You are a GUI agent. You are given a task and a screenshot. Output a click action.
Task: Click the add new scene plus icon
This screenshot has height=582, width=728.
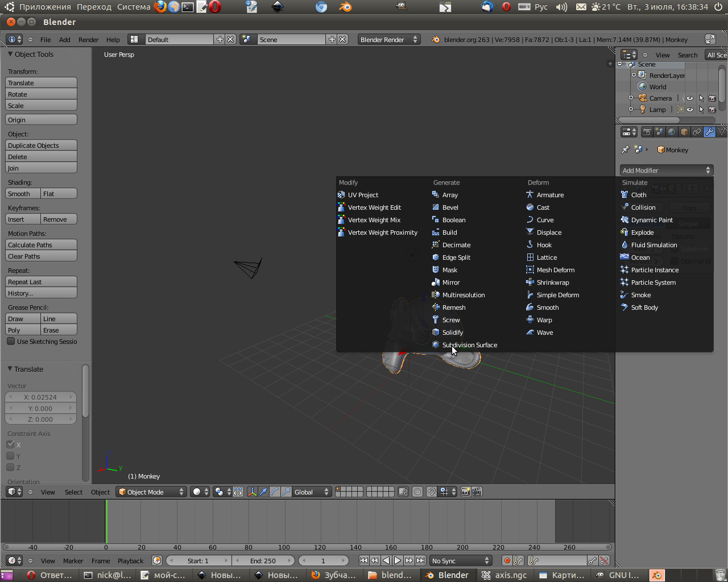click(332, 39)
